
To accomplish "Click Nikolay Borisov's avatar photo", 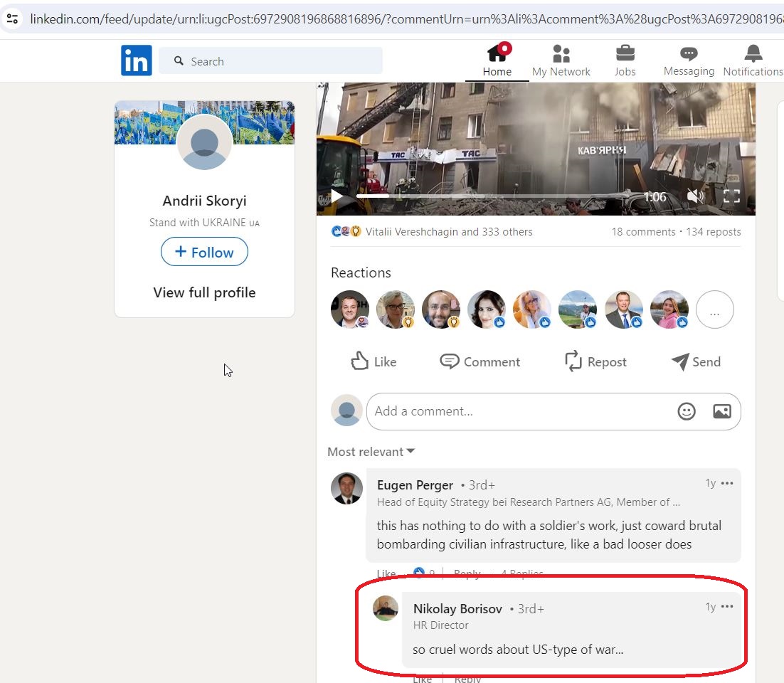I will click(x=386, y=608).
